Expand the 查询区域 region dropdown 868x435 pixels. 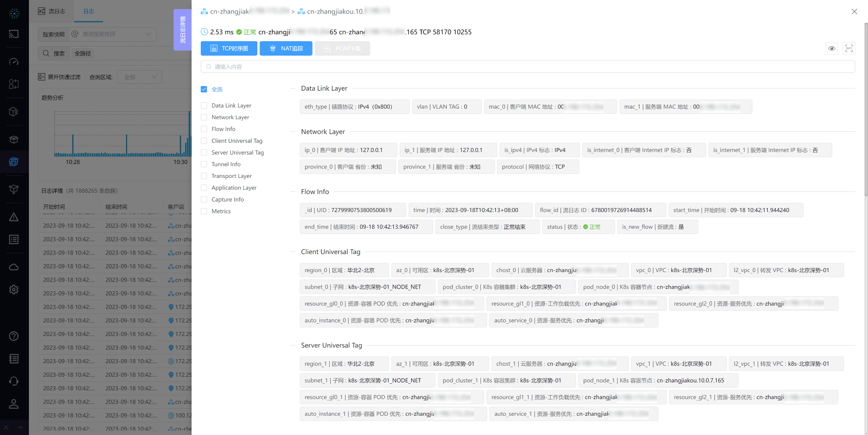coord(140,77)
